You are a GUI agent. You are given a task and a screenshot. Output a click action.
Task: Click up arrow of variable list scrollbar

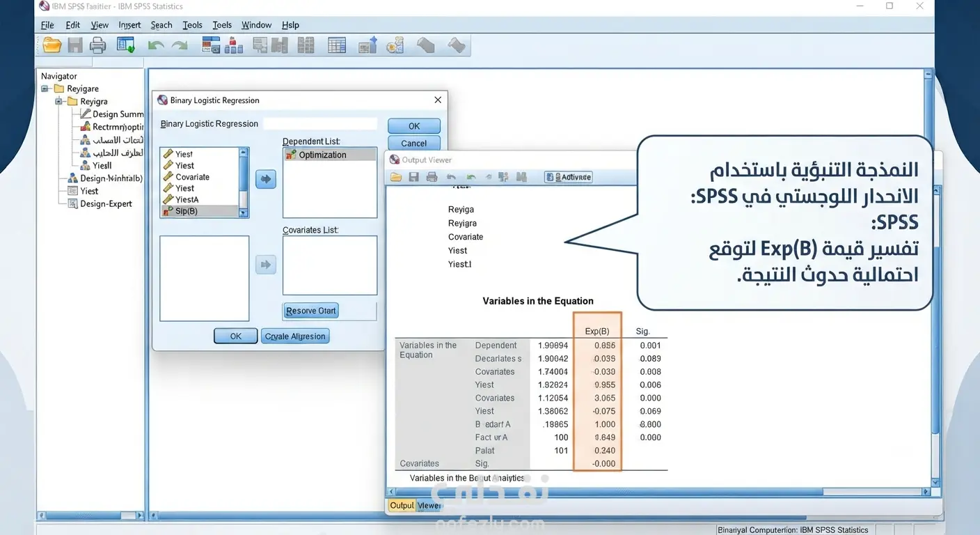coord(244,152)
